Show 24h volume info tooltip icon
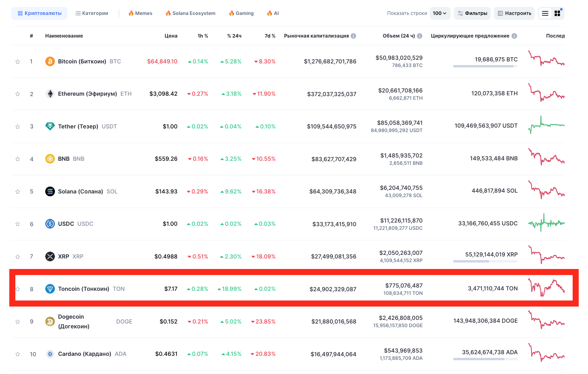The image size is (588, 374). pyautogui.click(x=420, y=36)
